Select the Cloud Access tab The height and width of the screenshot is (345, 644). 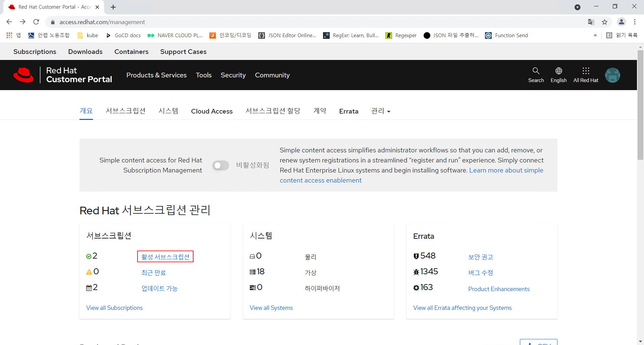[x=212, y=111]
